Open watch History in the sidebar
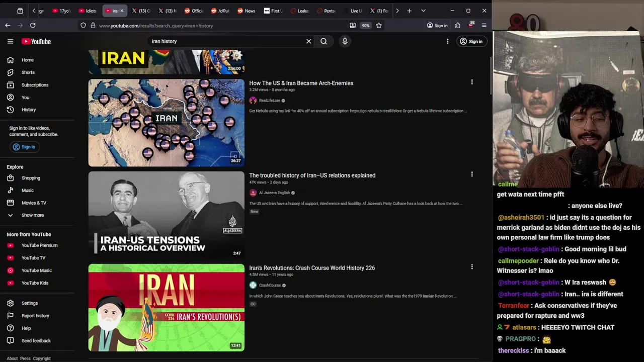 point(29,110)
